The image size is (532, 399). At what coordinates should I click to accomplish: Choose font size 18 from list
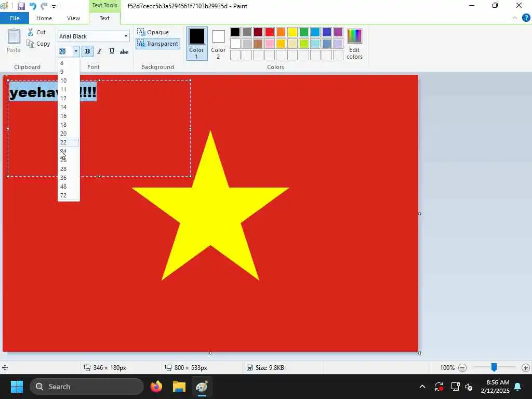[69, 125]
